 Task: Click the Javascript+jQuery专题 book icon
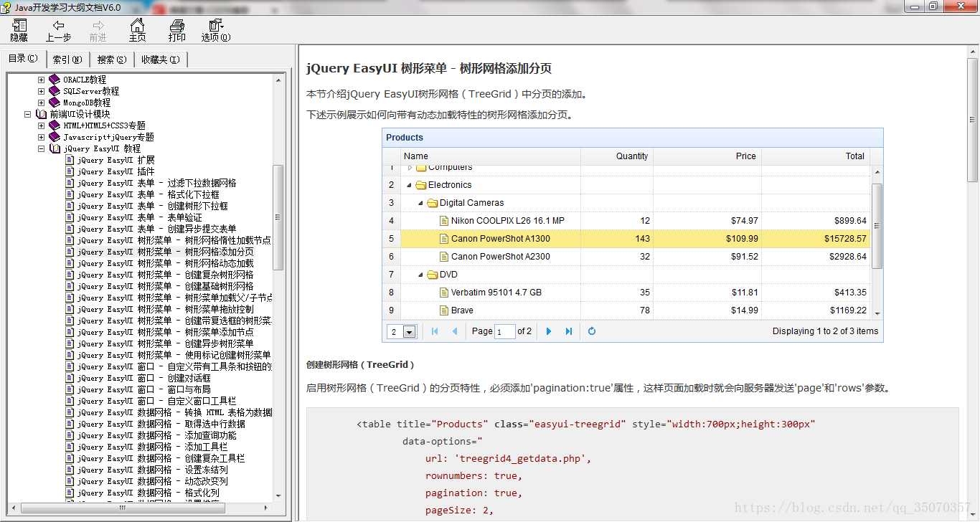55,137
